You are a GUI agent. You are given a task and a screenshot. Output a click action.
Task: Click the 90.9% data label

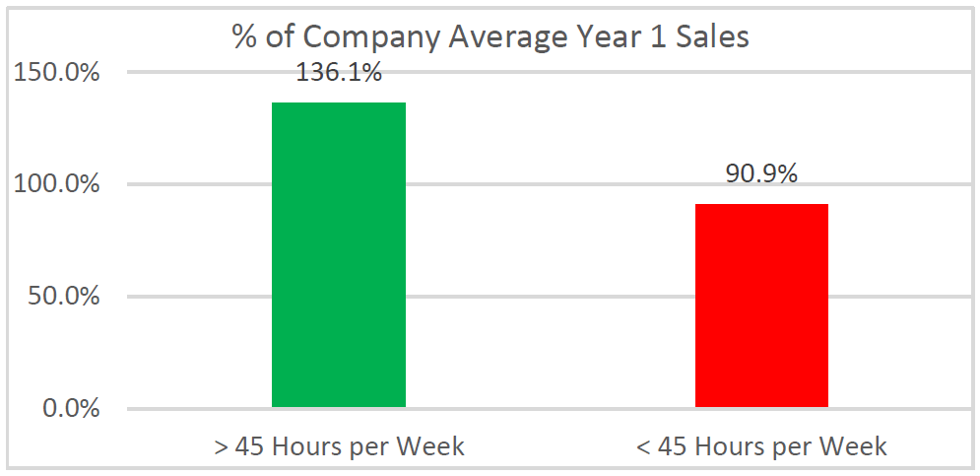(761, 174)
